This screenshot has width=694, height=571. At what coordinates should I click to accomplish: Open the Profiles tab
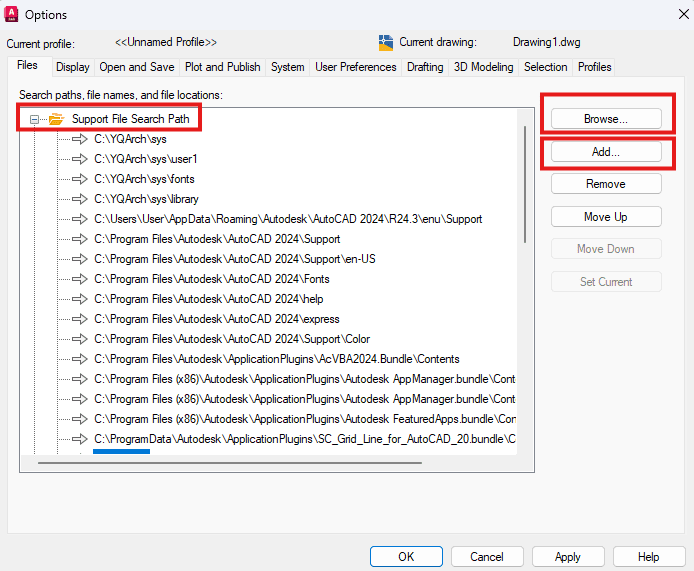[x=594, y=67]
